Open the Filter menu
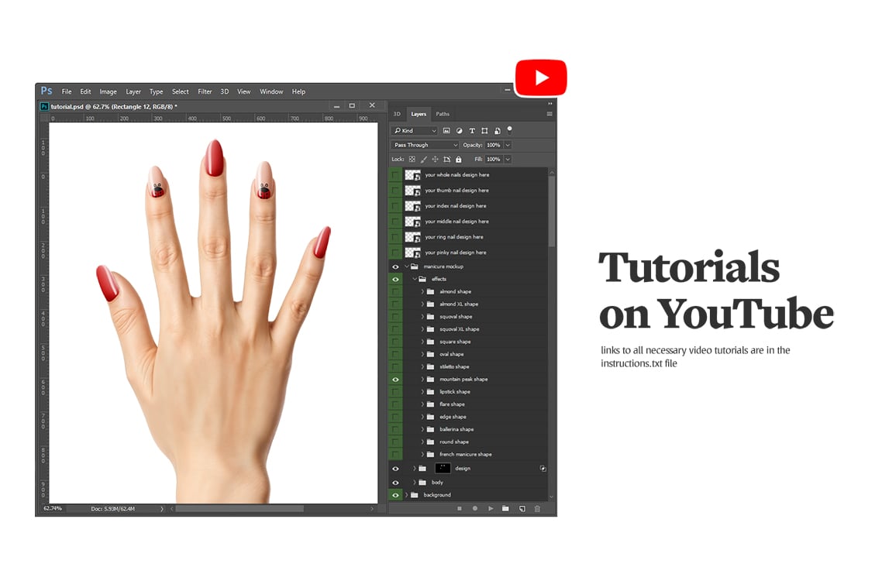This screenshot has width=882, height=588. click(204, 91)
